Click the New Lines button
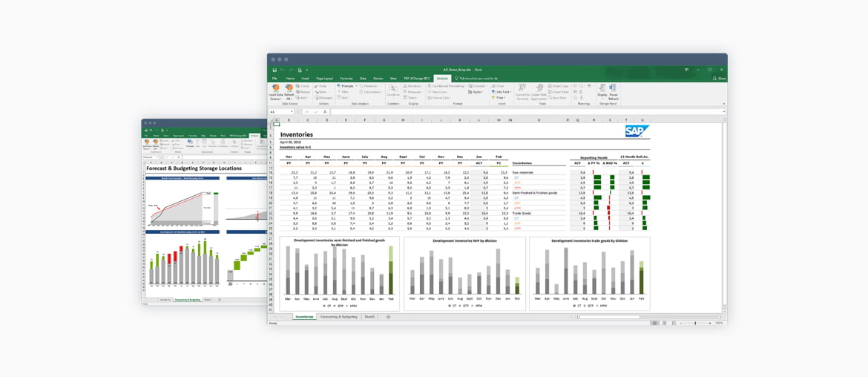This screenshot has height=377, width=868. [x=436, y=92]
